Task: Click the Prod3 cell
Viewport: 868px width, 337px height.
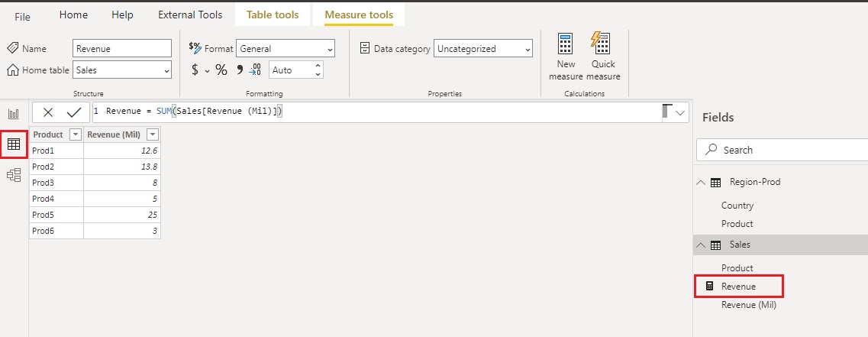Action: (x=56, y=183)
